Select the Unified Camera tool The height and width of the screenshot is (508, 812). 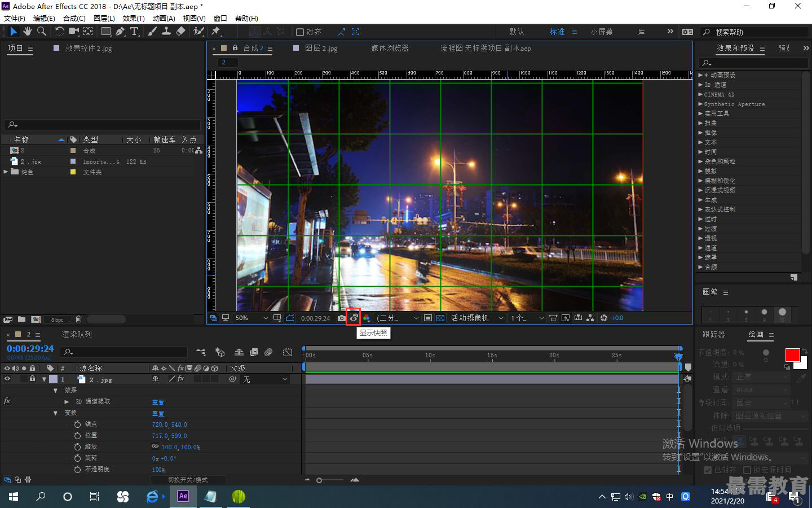click(x=74, y=32)
